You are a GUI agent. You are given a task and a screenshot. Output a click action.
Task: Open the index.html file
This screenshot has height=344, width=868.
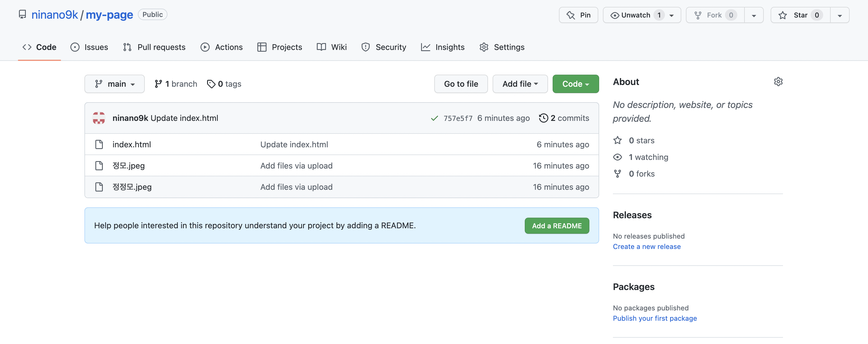pyautogui.click(x=132, y=144)
